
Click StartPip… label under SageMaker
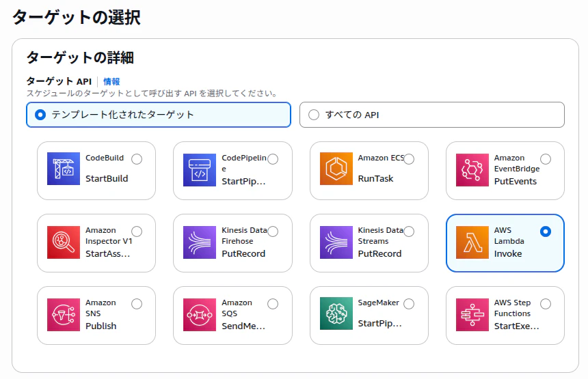(x=380, y=323)
